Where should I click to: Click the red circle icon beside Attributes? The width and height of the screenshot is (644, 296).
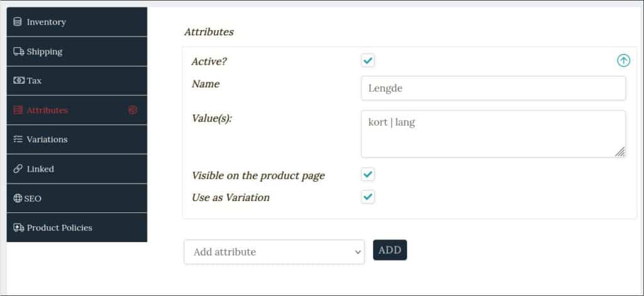[x=133, y=110]
